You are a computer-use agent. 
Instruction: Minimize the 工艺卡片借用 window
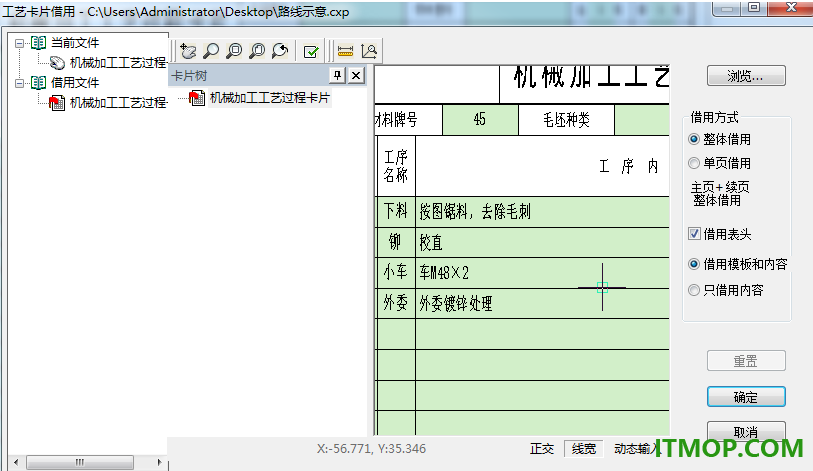[728, 7]
